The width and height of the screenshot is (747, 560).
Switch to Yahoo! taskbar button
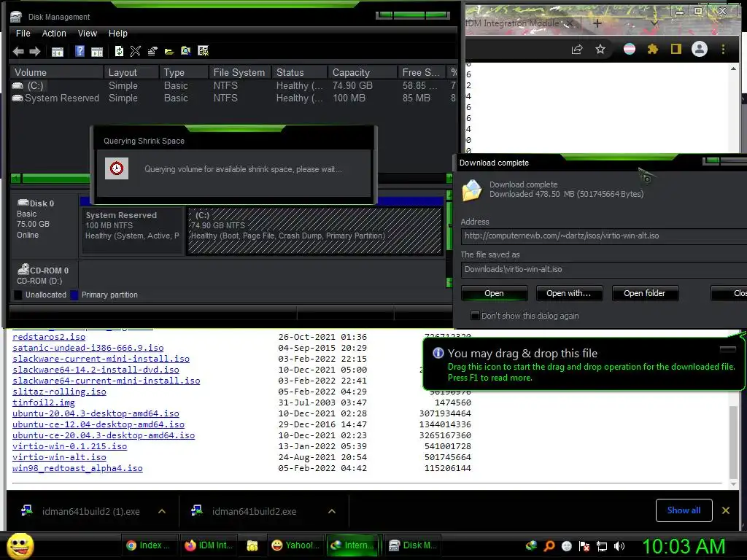point(295,545)
